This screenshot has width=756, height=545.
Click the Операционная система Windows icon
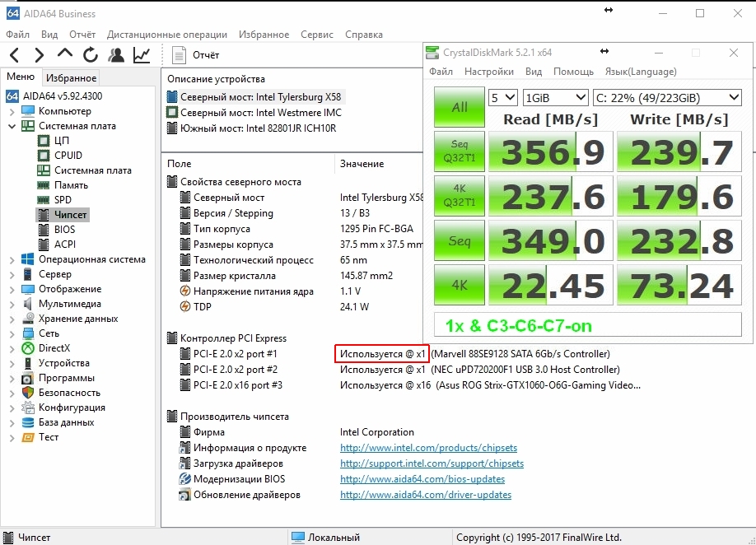[x=28, y=259]
